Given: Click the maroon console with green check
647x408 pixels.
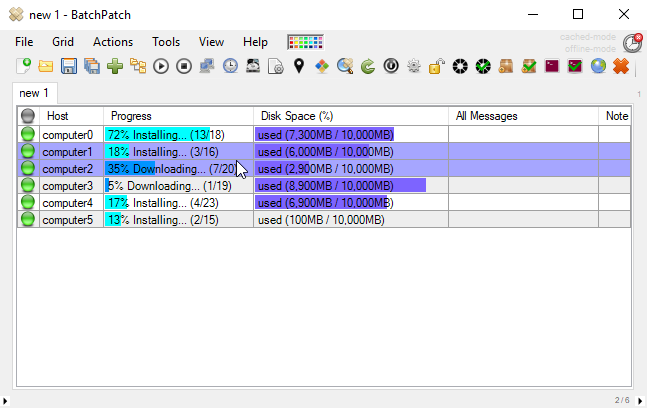Looking at the screenshot, I should (x=575, y=66).
